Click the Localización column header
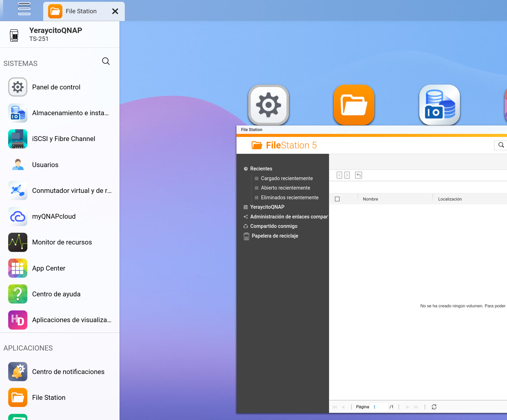The image size is (507, 420). [450, 199]
